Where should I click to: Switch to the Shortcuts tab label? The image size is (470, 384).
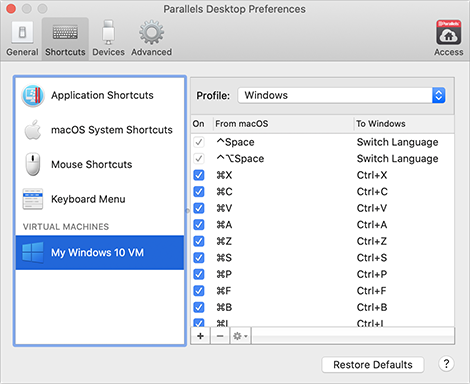pos(65,52)
